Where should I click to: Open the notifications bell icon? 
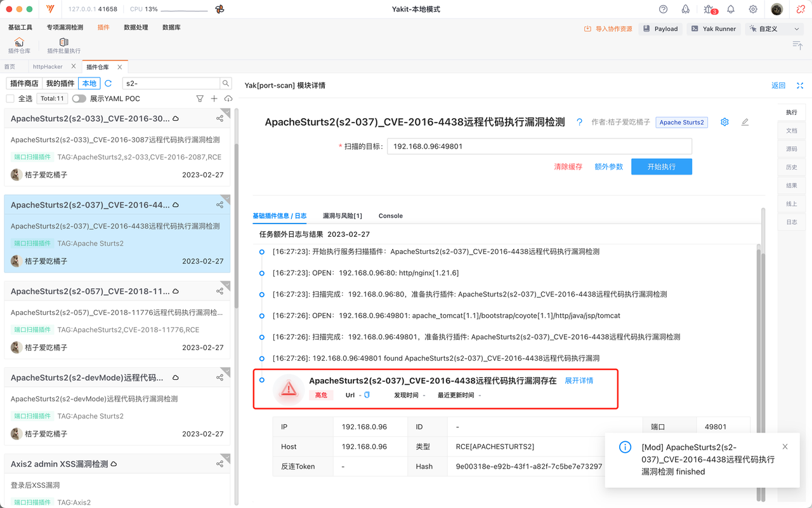click(x=731, y=10)
